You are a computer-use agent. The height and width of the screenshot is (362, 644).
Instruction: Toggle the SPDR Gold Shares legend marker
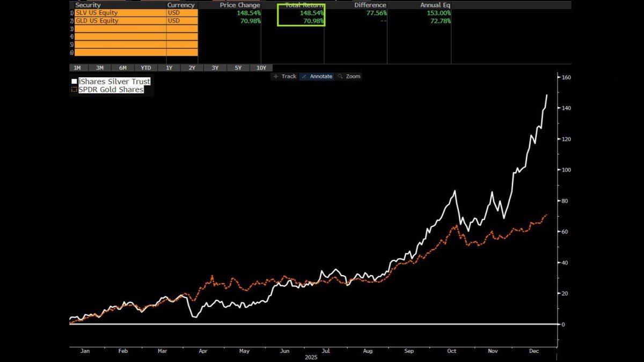(x=74, y=90)
